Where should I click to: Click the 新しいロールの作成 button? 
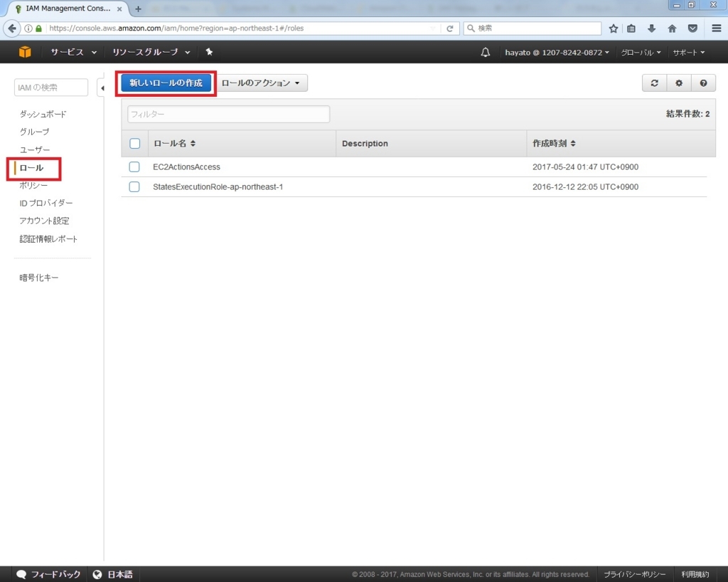(166, 83)
